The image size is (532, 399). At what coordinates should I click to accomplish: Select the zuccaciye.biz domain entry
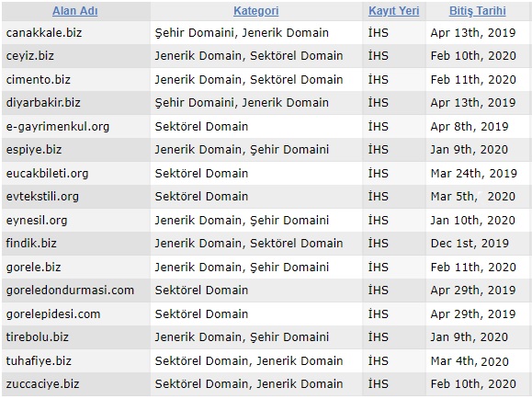pyautogui.click(x=43, y=384)
